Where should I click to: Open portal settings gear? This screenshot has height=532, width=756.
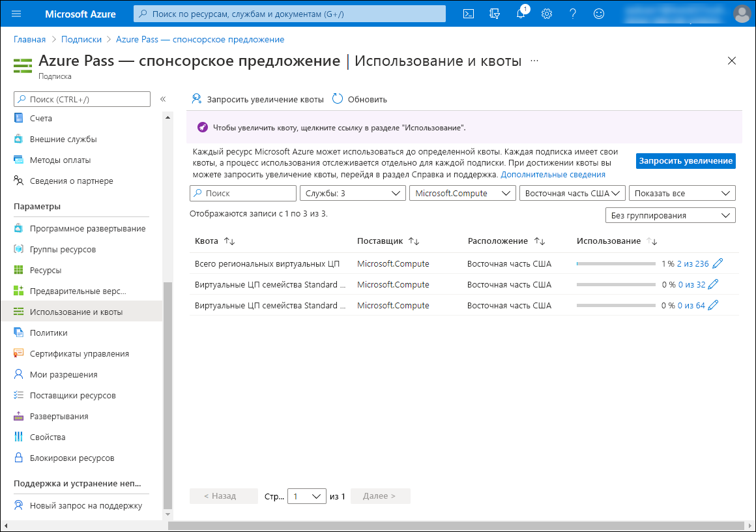(546, 14)
